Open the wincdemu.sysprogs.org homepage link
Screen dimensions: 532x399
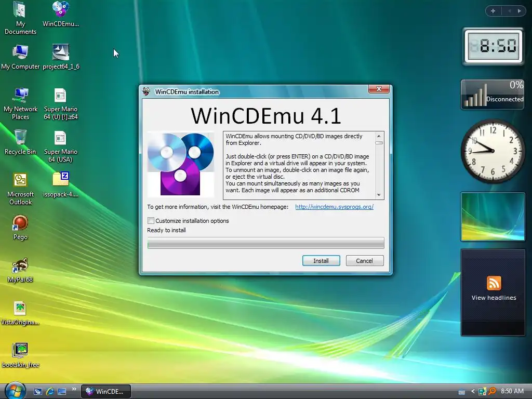(334, 207)
